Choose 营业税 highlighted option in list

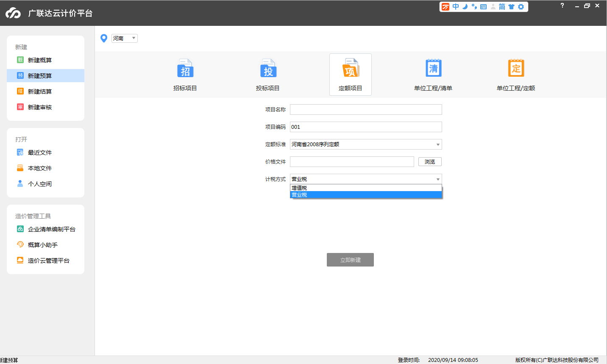click(366, 195)
